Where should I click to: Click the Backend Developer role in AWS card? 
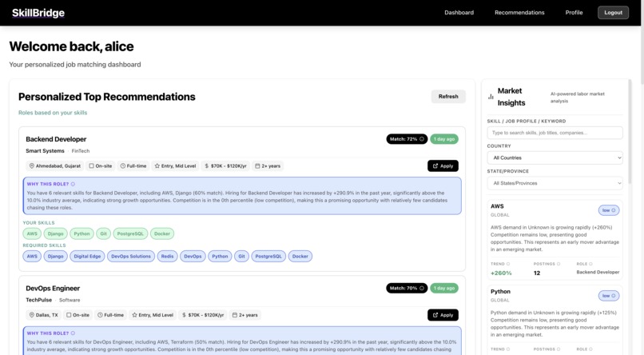[x=598, y=272]
